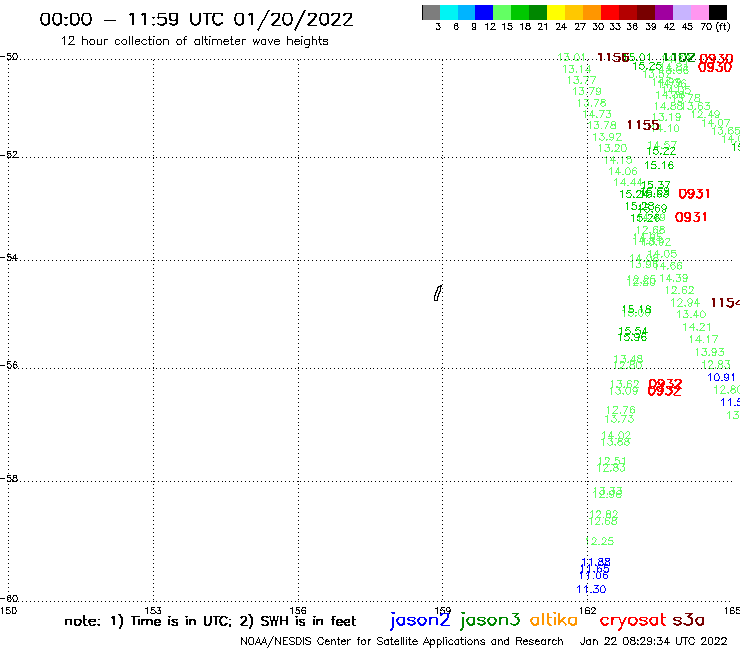Click the 'jason3' satellite legend label
The height and width of the screenshot is (650, 740).
490,620
